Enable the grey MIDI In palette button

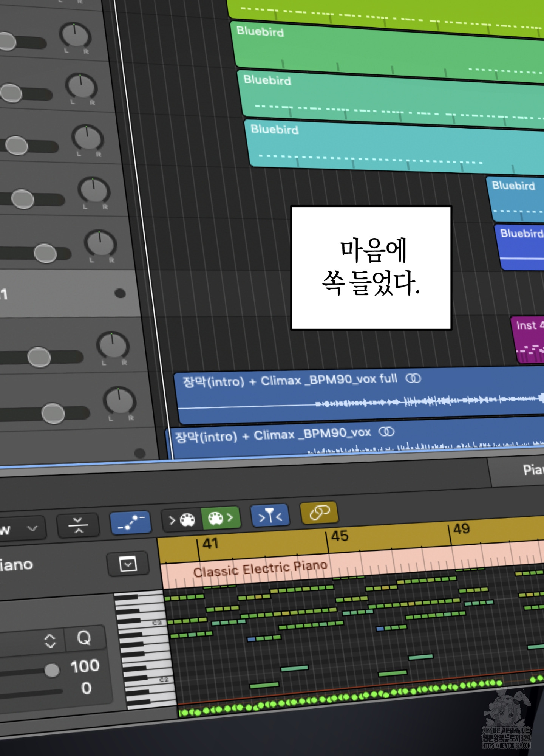(181, 520)
